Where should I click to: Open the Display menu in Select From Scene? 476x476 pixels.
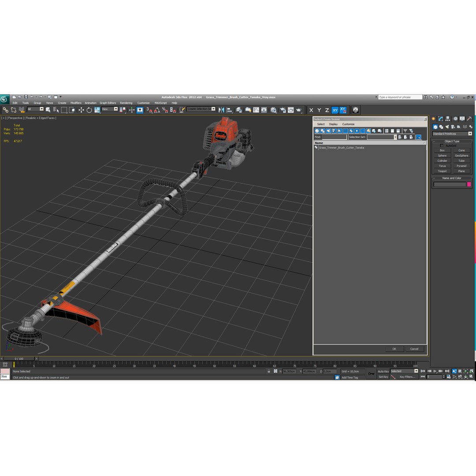333,124
